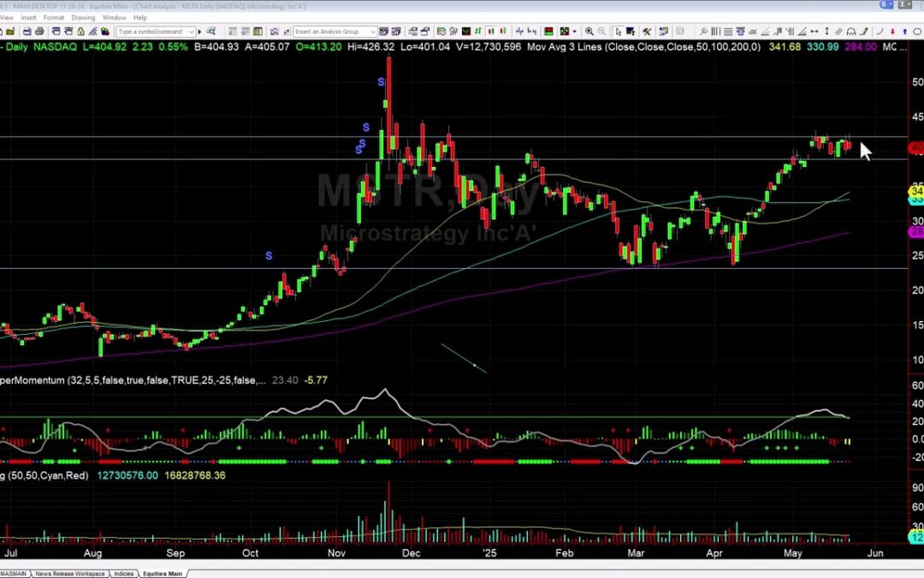
Task: Open the View menu
Action: tap(7, 18)
